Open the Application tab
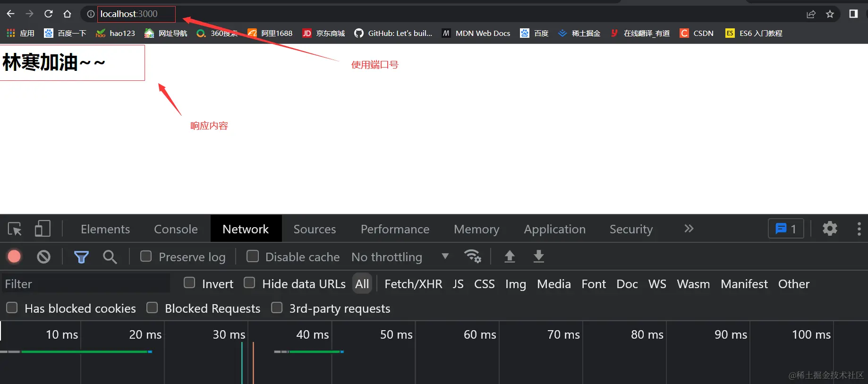 (x=554, y=229)
